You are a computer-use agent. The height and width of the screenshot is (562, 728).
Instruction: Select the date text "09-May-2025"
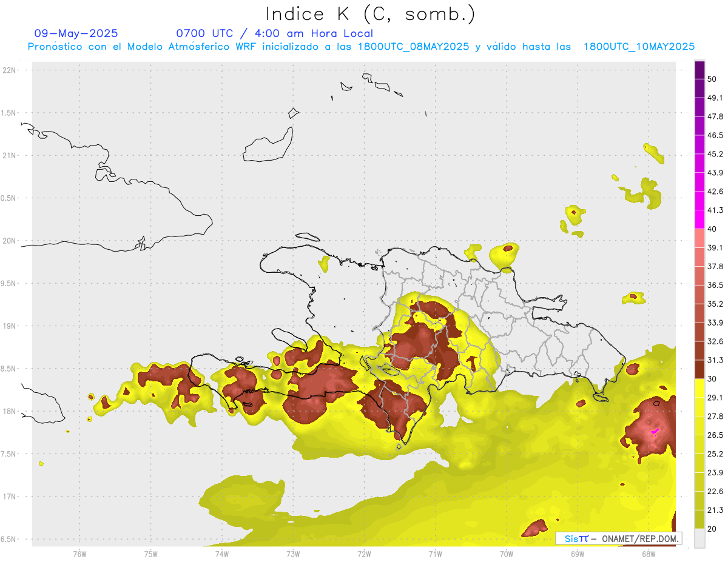[x=76, y=33]
